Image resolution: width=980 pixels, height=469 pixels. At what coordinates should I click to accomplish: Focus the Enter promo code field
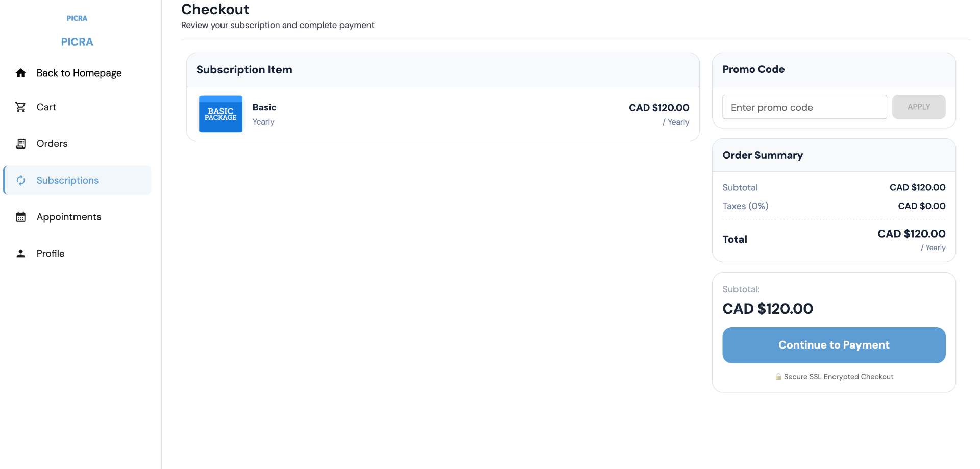pyautogui.click(x=804, y=107)
